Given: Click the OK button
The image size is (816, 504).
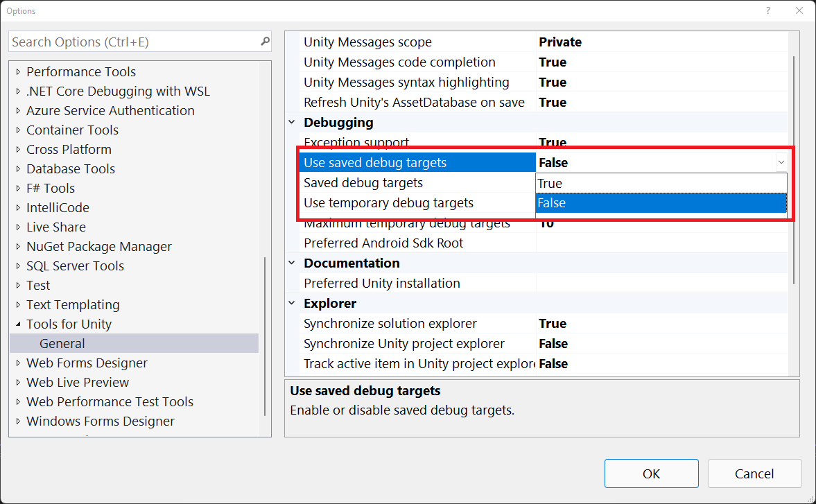Looking at the screenshot, I should [651, 473].
